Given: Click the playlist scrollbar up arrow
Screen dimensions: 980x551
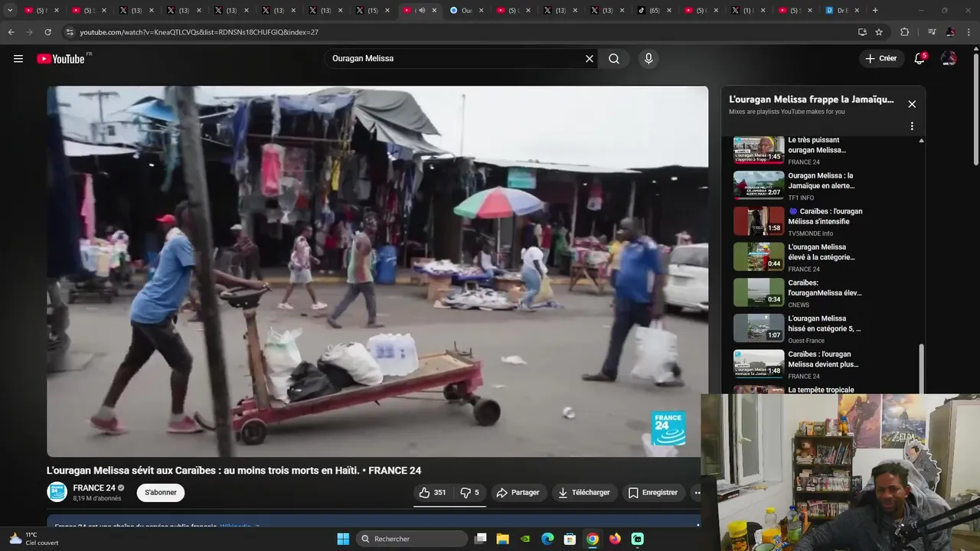Looking at the screenshot, I should click(921, 141).
